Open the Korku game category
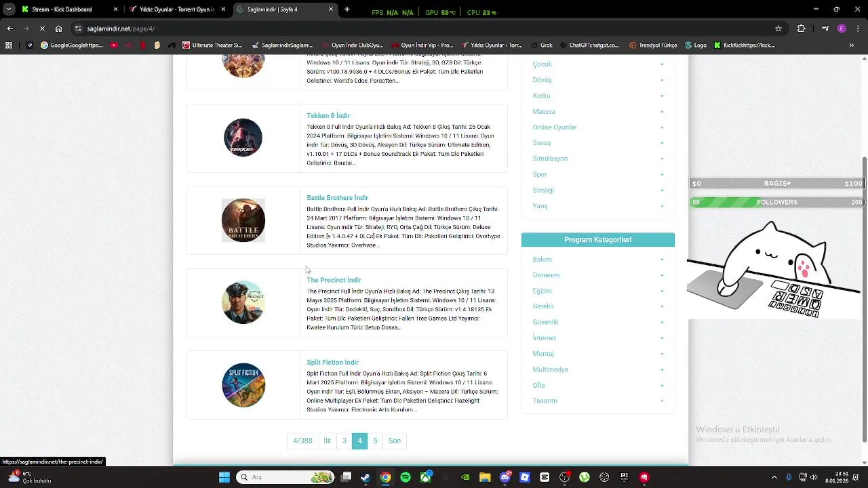Image resolution: width=868 pixels, height=488 pixels. click(x=541, y=96)
